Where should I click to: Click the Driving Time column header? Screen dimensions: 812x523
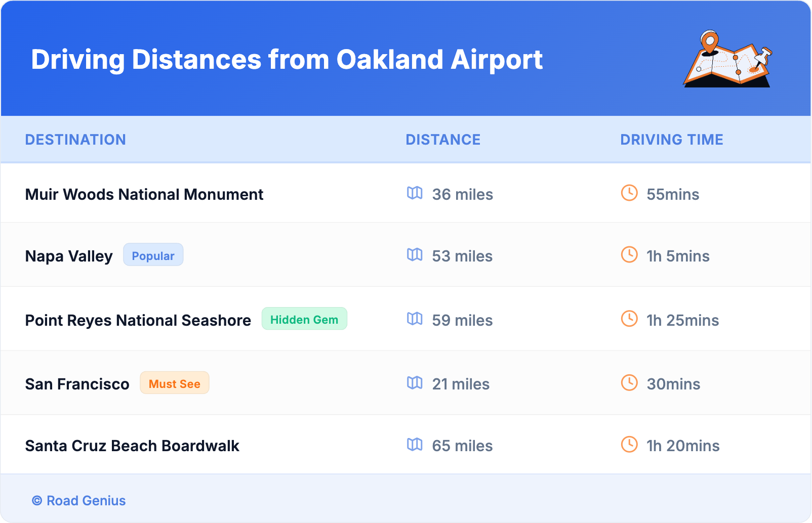(x=672, y=140)
